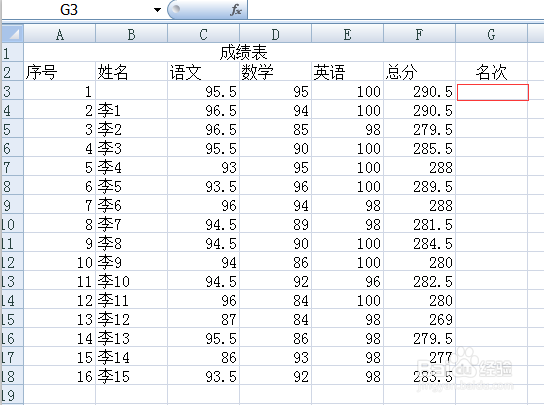Image resolution: width=544 pixels, height=405 pixels.
Task: Click the 语文 header cell
Action: coord(203,71)
